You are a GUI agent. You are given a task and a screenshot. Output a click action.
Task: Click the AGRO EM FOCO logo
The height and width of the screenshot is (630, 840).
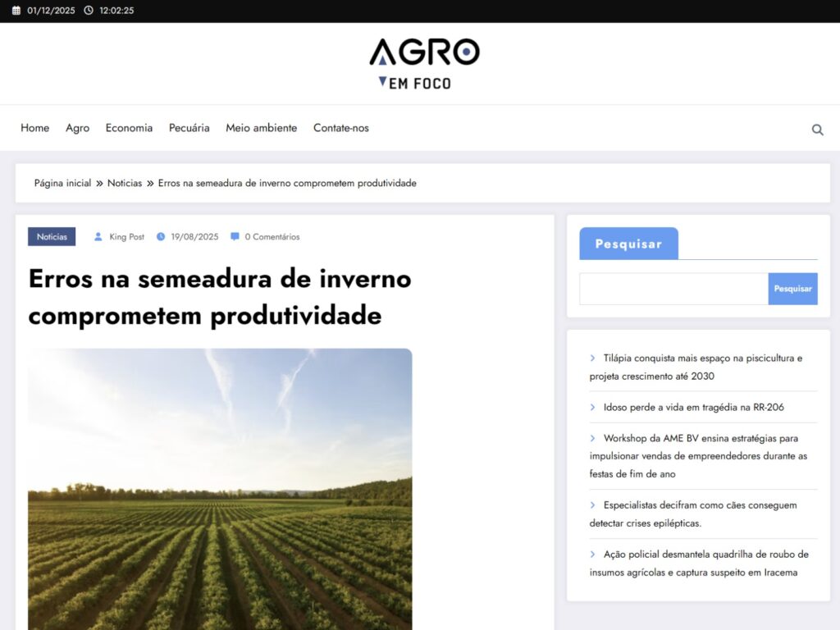pyautogui.click(x=422, y=63)
